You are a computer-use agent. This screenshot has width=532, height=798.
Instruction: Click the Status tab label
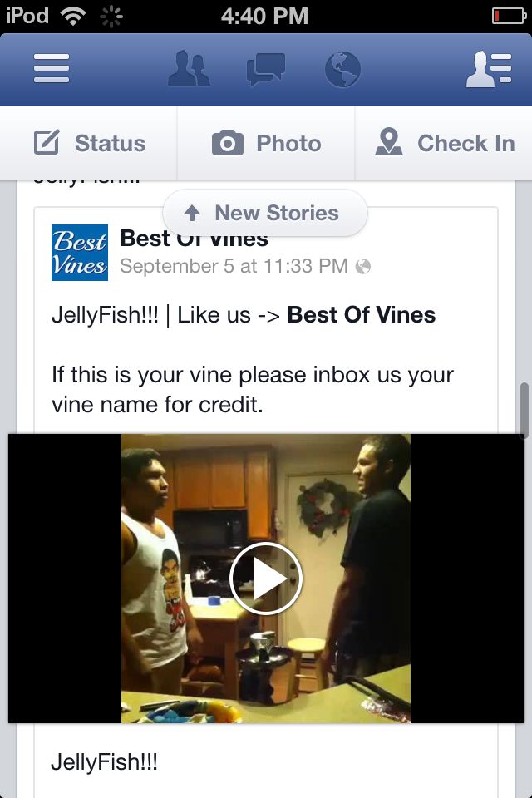click(x=110, y=143)
